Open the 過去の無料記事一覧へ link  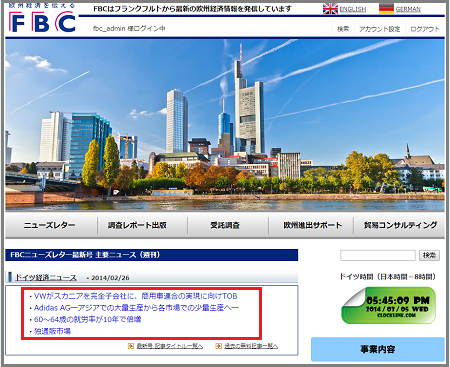251,346
